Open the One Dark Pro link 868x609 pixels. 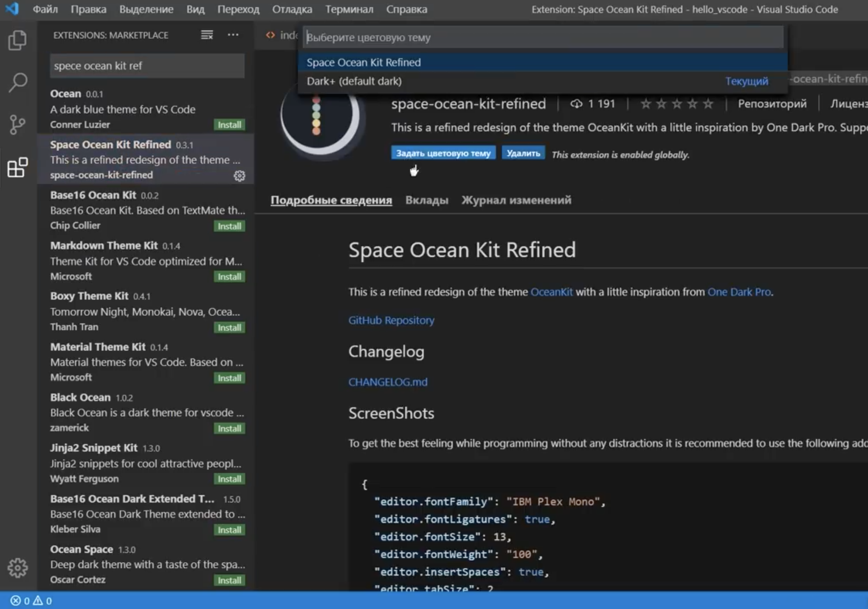(x=739, y=292)
